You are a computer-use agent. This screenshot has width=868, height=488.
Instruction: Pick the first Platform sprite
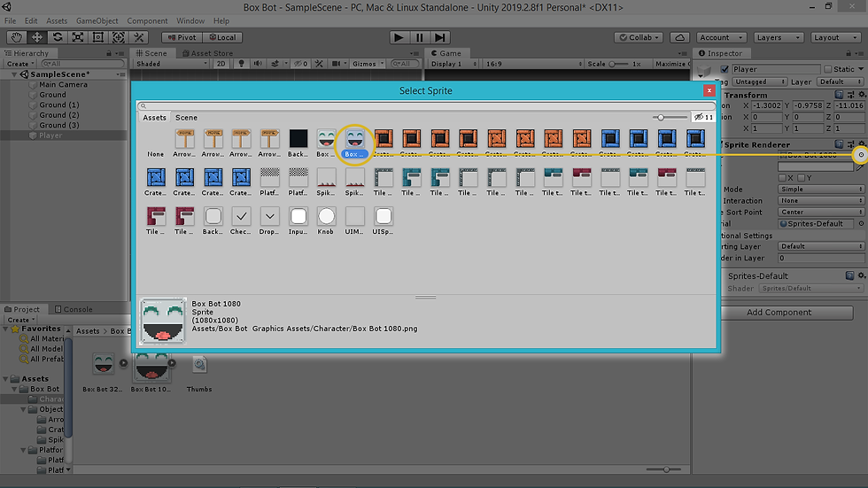coord(269,178)
